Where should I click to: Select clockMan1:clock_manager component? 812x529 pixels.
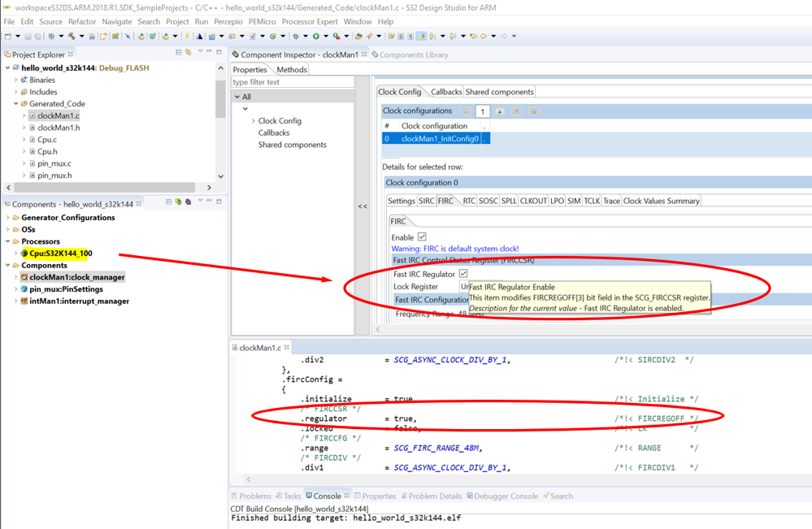click(72, 277)
